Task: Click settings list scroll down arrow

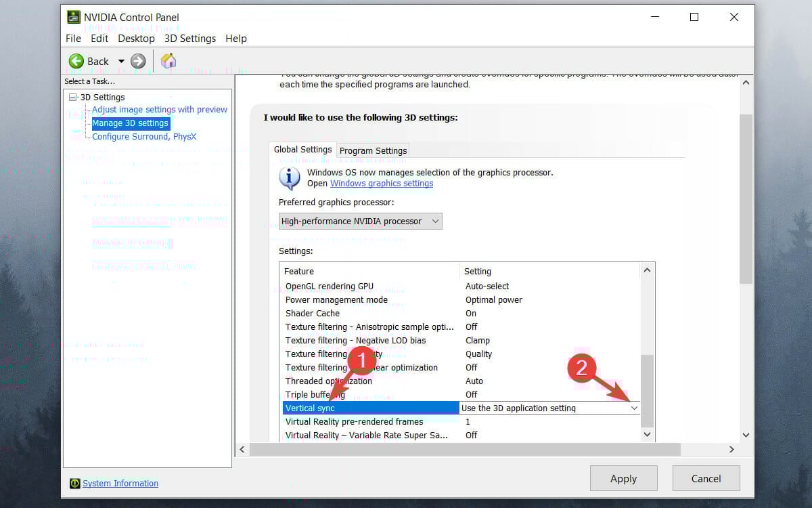Action: pyautogui.click(x=647, y=434)
